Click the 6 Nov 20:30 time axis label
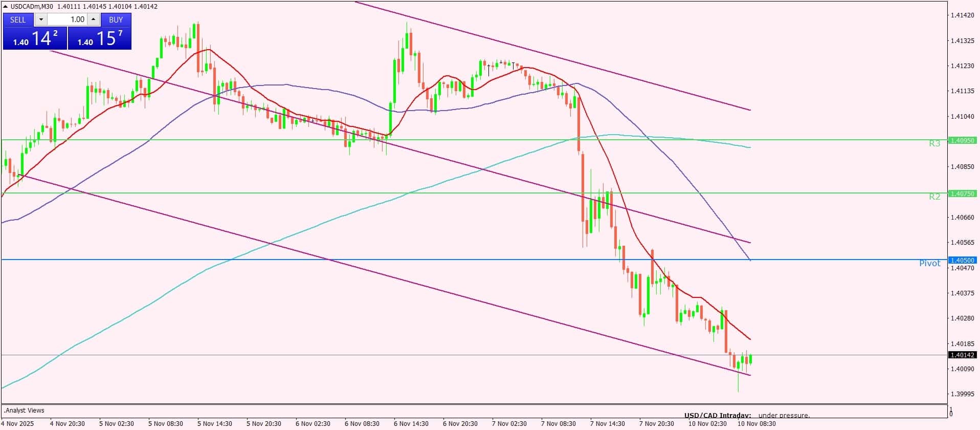Screen dimensions: 980x430 tap(460, 424)
